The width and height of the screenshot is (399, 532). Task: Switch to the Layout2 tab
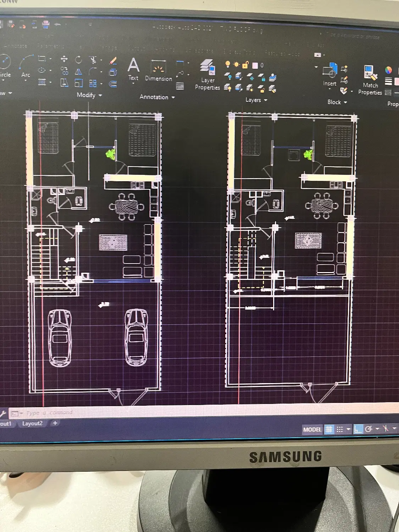click(x=32, y=423)
